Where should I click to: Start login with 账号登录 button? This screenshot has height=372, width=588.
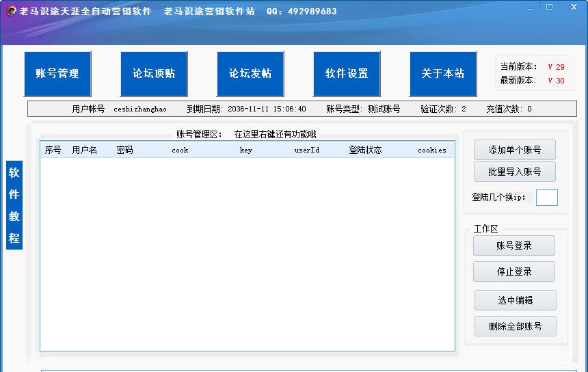(x=513, y=245)
